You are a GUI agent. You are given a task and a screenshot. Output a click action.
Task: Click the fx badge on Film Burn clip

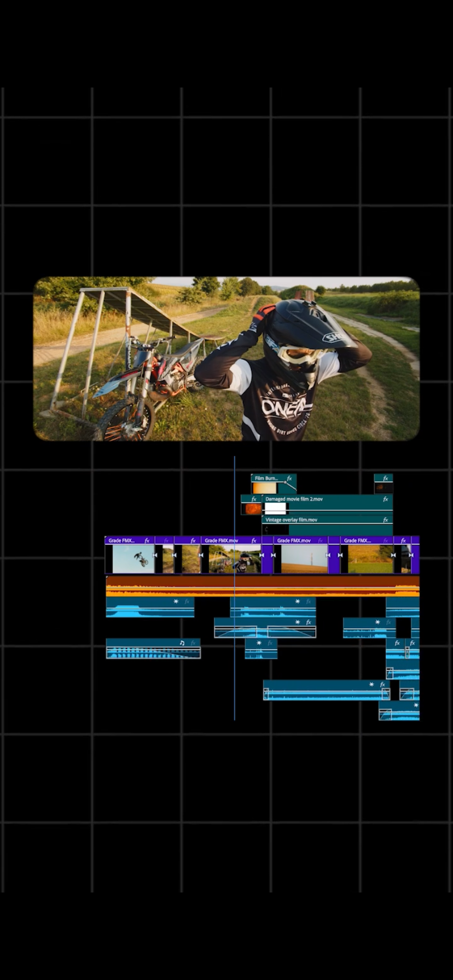(x=289, y=478)
